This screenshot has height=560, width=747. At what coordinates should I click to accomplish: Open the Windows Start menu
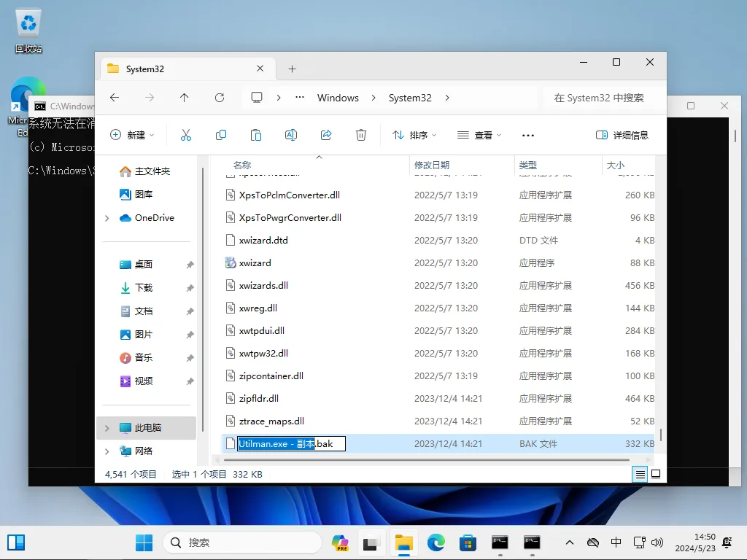point(144,542)
